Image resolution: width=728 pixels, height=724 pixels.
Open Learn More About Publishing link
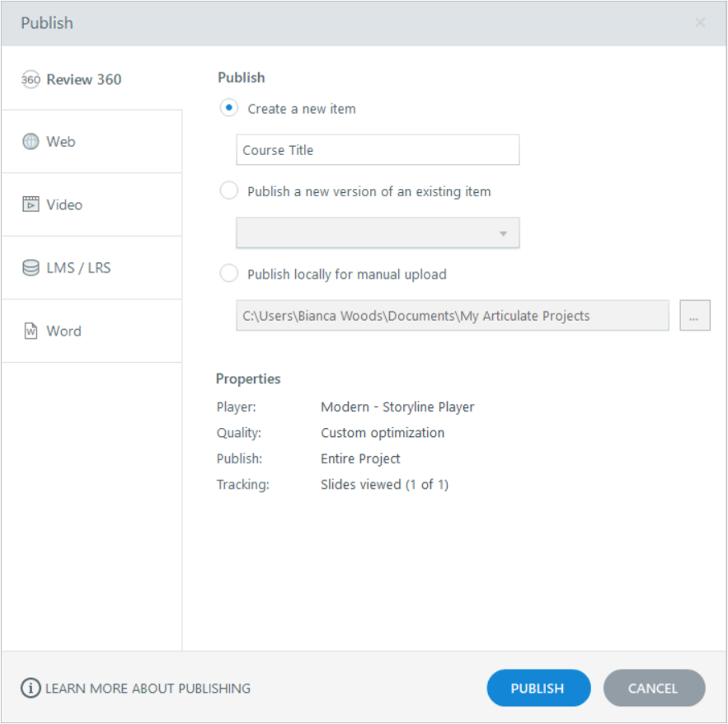point(148,689)
